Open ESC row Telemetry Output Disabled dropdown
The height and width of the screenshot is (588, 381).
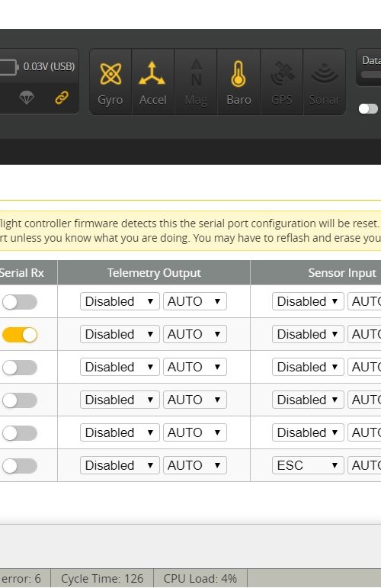[120, 465]
